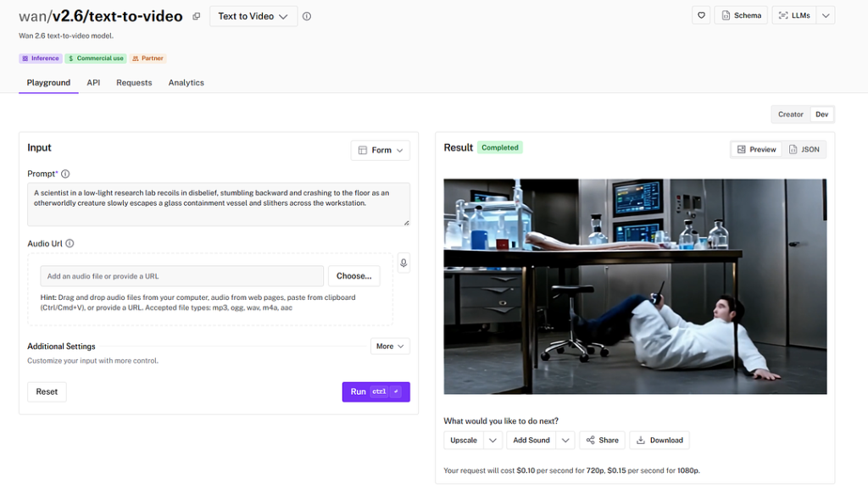Switch to Creator mode
The height and width of the screenshot is (488, 868).
[x=791, y=114]
